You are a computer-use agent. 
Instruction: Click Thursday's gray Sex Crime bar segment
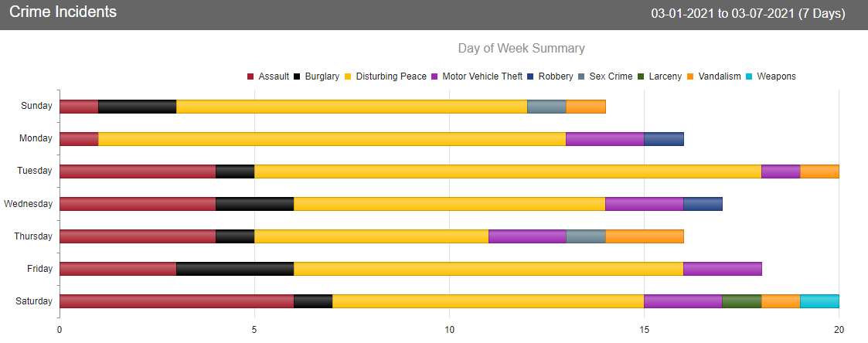586,236
